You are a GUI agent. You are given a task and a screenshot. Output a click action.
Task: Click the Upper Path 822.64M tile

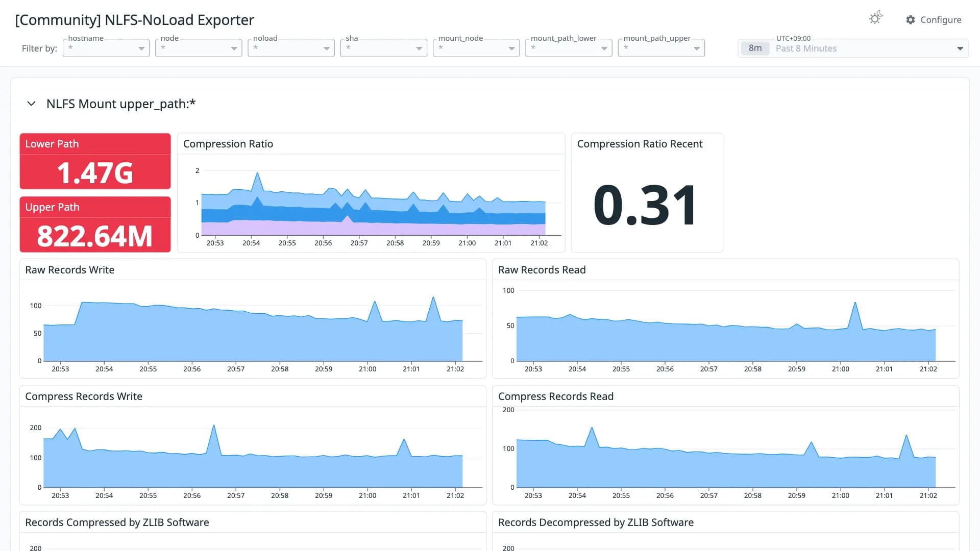pos(95,224)
